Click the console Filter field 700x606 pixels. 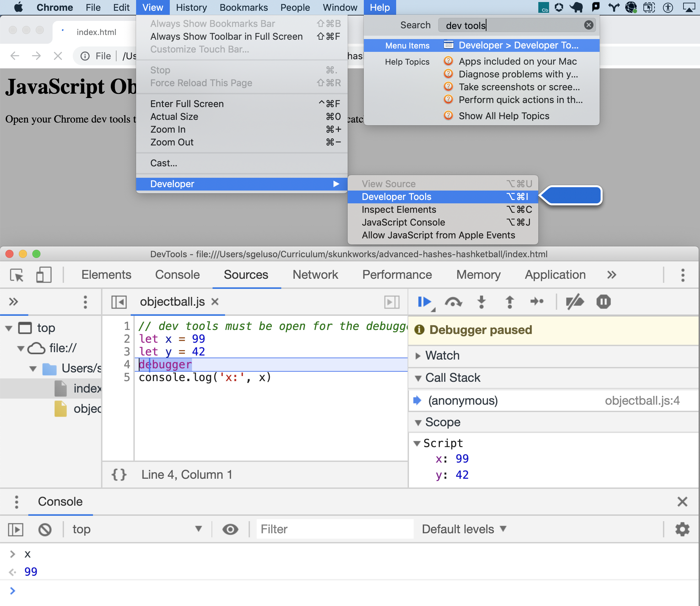coord(335,529)
